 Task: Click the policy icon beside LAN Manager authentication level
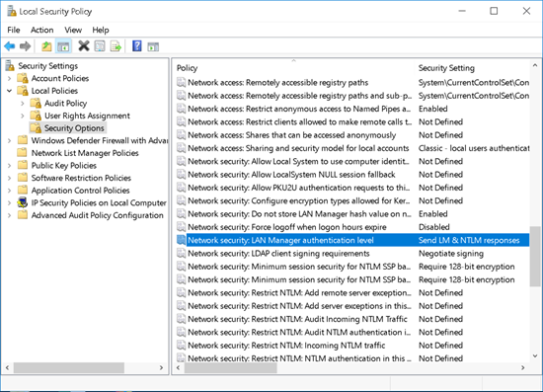[x=181, y=240]
